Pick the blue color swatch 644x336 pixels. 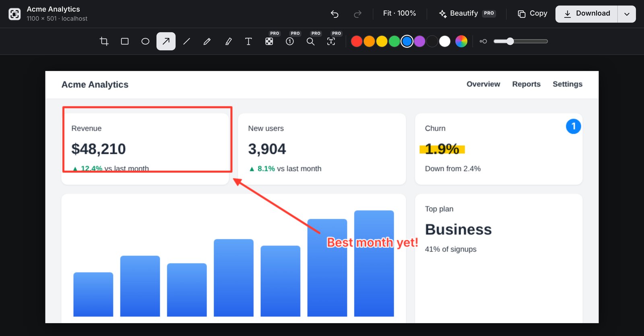coord(407,41)
